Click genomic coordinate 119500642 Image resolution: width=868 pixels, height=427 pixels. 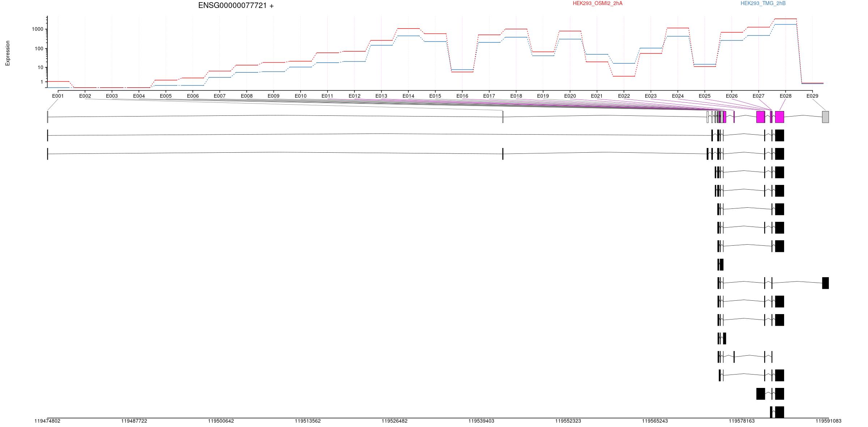221,421
